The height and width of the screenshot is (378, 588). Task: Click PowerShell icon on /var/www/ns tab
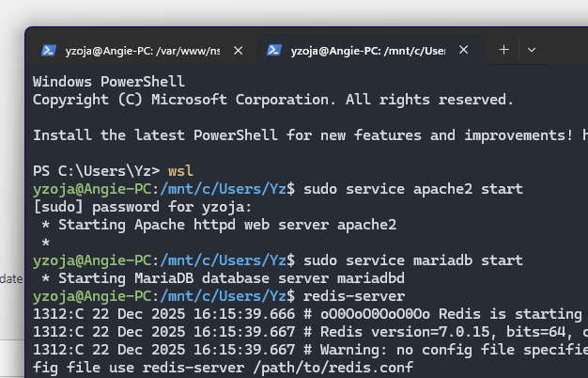[x=49, y=50]
